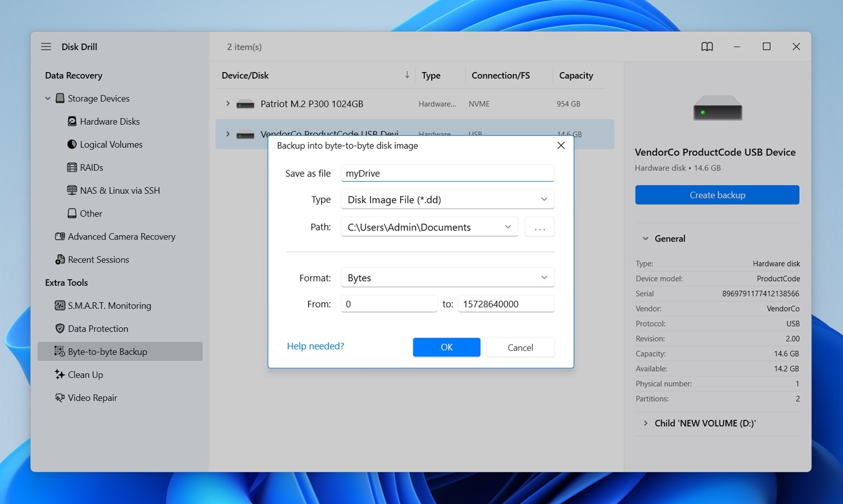Click the Patriot M.2 P300 drive icon
Image resolution: width=843 pixels, height=504 pixels.
click(x=245, y=104)
